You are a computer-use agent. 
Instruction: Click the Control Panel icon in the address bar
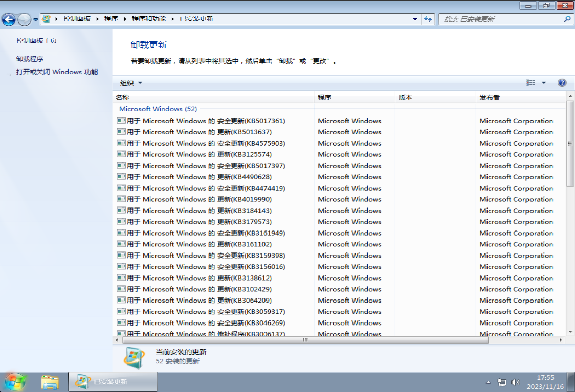click(46, 19)
